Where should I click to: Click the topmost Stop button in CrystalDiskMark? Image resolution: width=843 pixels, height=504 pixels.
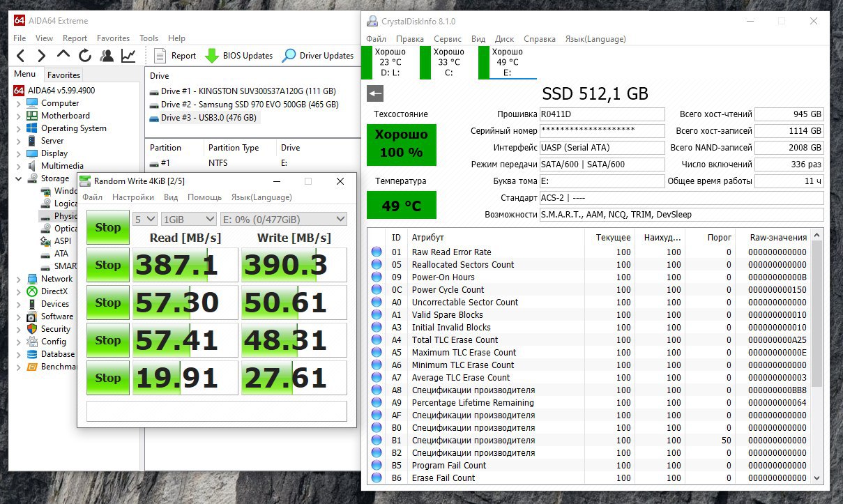pyautogui.click(x=108, y=227)
